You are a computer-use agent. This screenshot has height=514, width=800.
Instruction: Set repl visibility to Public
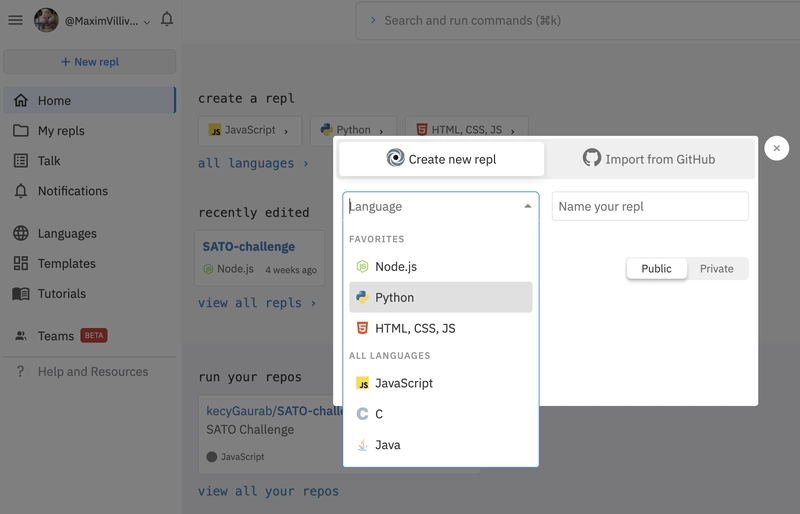(656, 268)
